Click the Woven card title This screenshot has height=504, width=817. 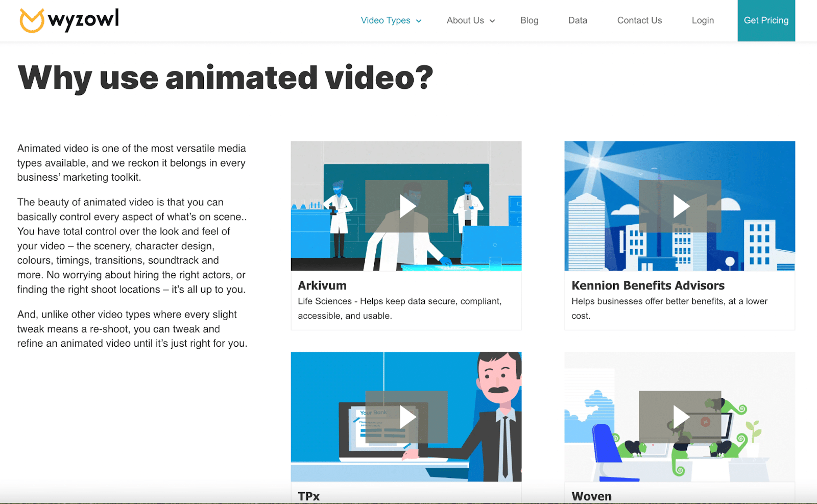point(591,496)
